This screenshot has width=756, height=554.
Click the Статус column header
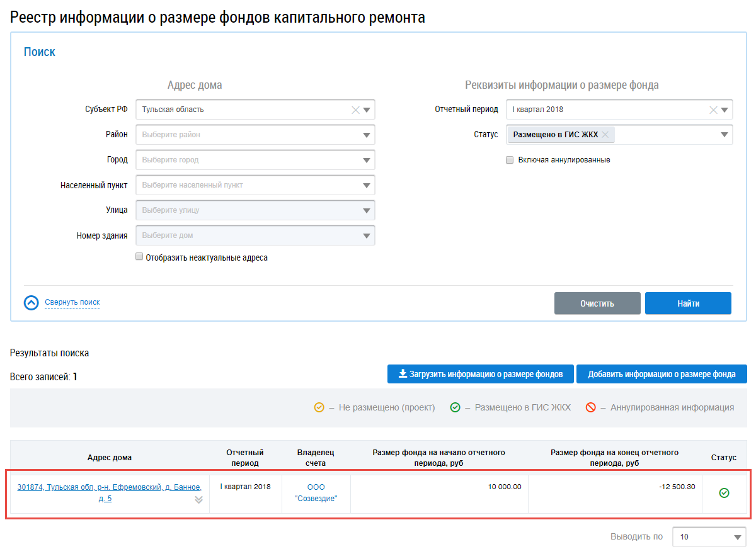[723, 458]
